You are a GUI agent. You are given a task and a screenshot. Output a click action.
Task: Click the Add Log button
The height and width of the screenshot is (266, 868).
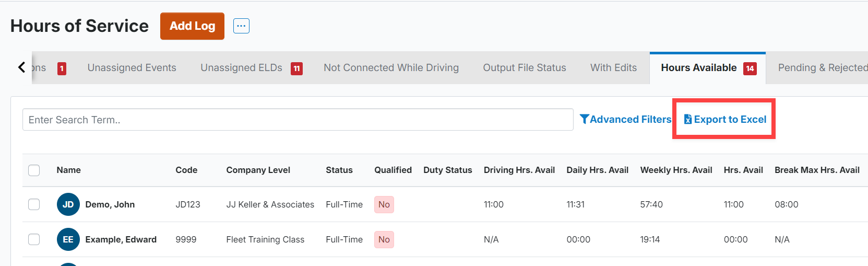point(192,26)
